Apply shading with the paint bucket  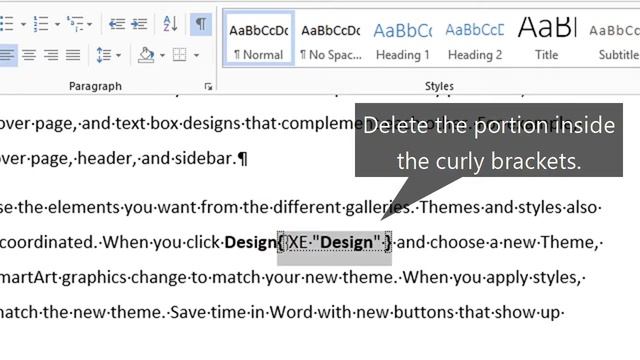(146, 55)
